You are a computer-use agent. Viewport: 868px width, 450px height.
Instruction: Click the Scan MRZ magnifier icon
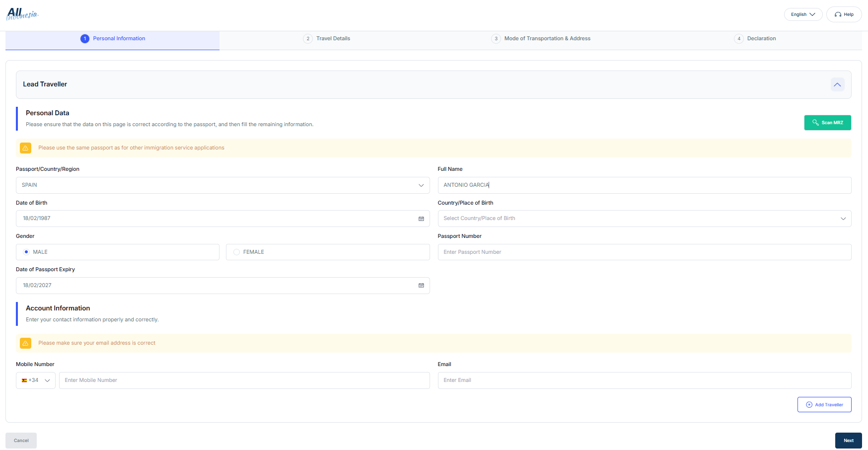(x=815, y=123)
